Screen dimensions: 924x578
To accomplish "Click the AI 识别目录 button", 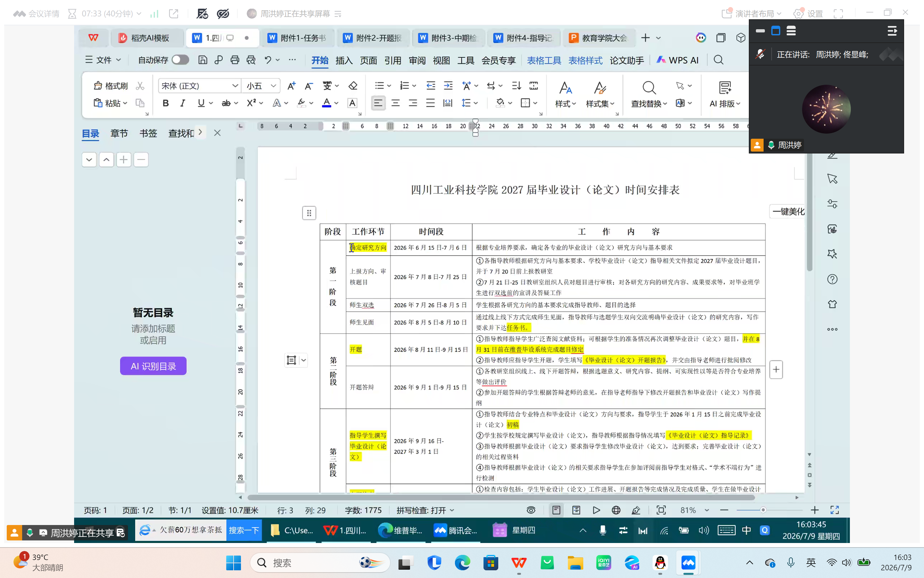I will pyautogui.click(x=153, y=366).
